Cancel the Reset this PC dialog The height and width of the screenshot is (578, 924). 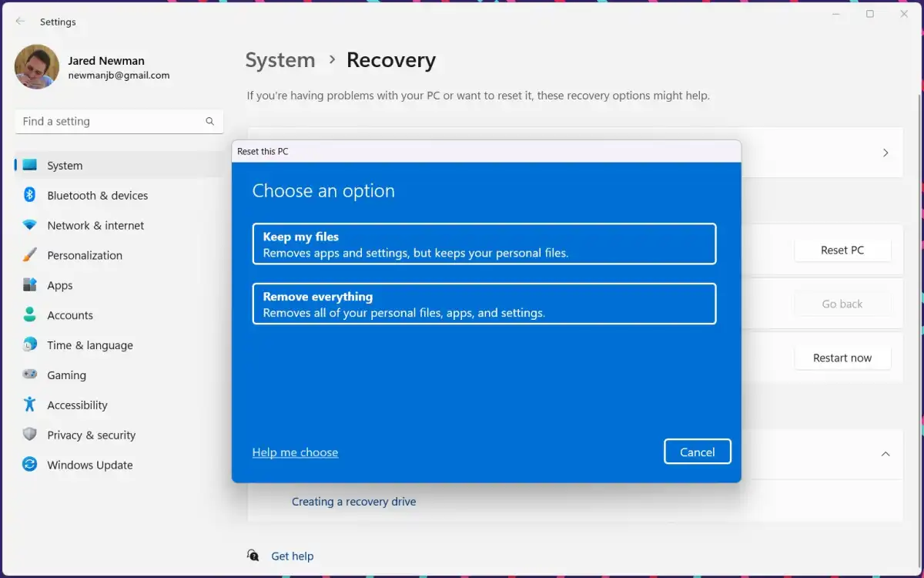[697, 452]
